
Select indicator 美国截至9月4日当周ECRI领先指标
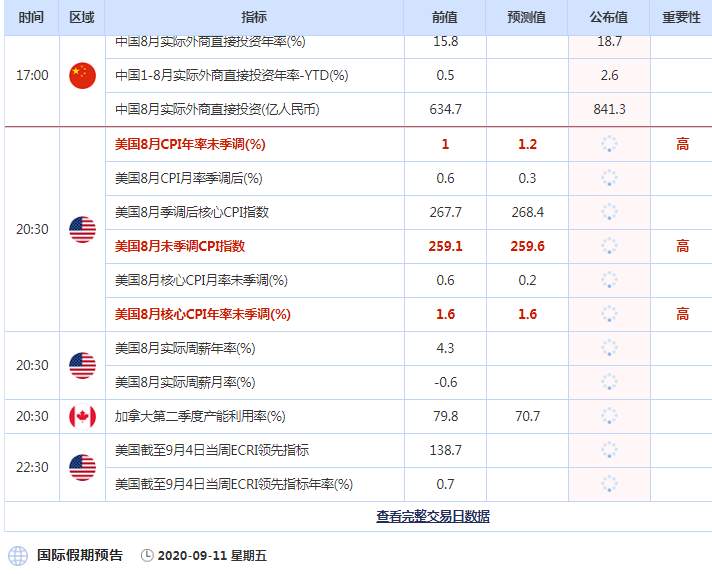(x=212, y=450)
